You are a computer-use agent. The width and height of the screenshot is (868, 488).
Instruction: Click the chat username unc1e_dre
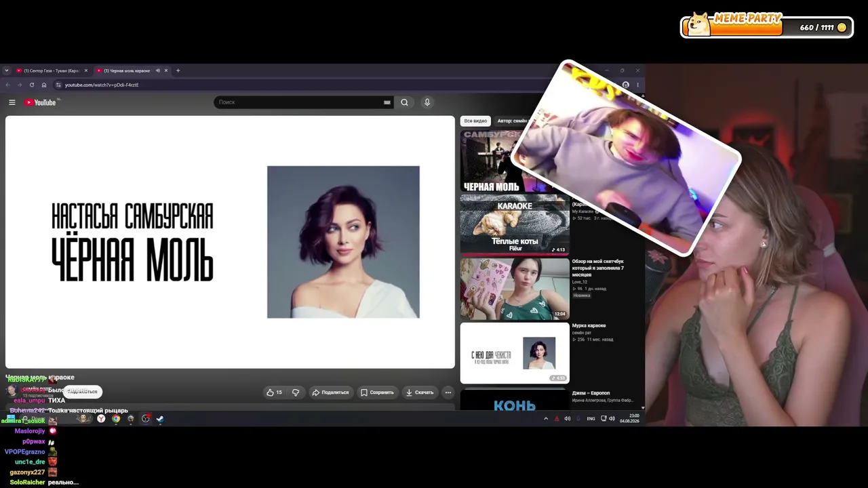coord(30,462)
